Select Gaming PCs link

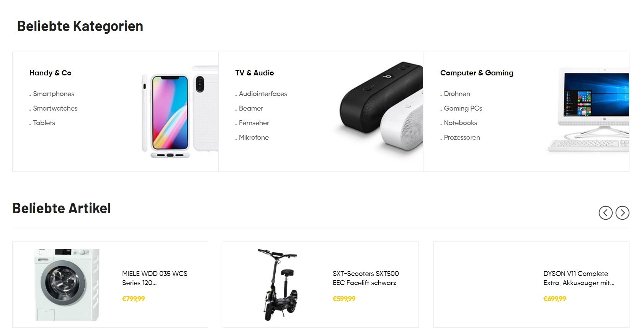(463, 108)
